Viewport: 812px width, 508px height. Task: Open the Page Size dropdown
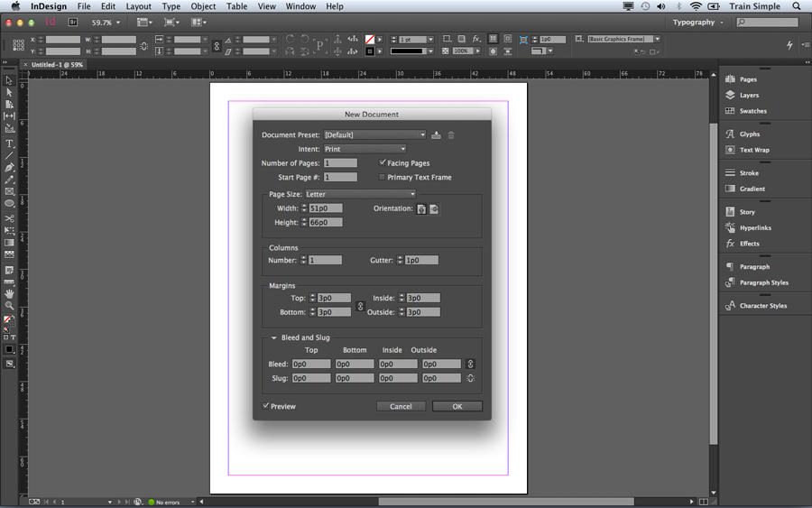[360, 194]
